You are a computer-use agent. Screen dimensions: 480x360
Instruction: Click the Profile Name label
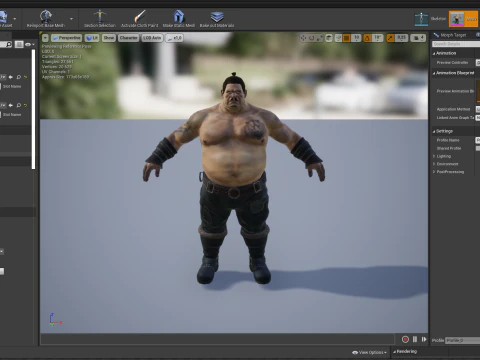[x=448, y=140]
